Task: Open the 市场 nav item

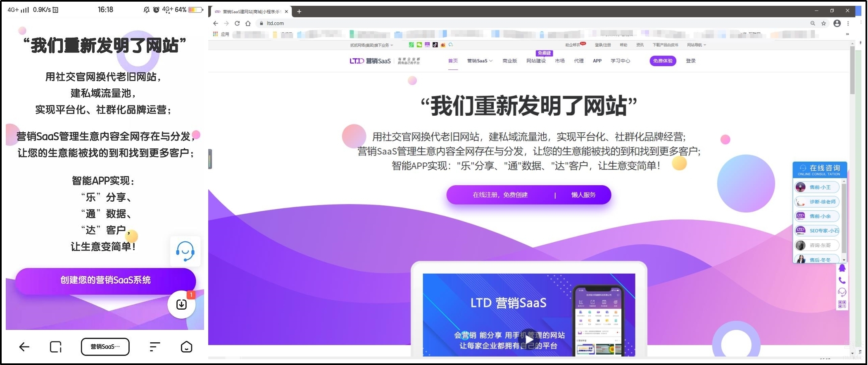Action: coord(560,61)
